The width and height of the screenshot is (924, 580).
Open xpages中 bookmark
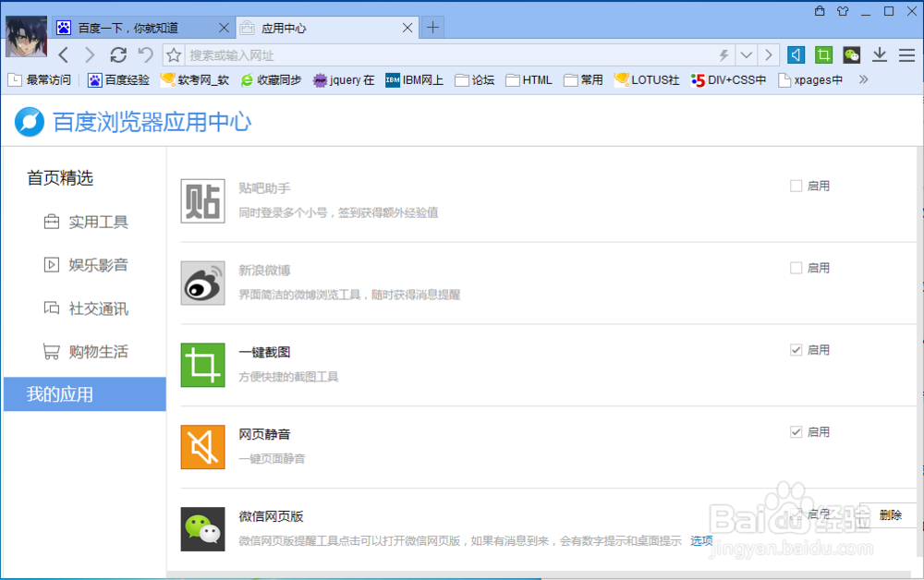[810, 80]
